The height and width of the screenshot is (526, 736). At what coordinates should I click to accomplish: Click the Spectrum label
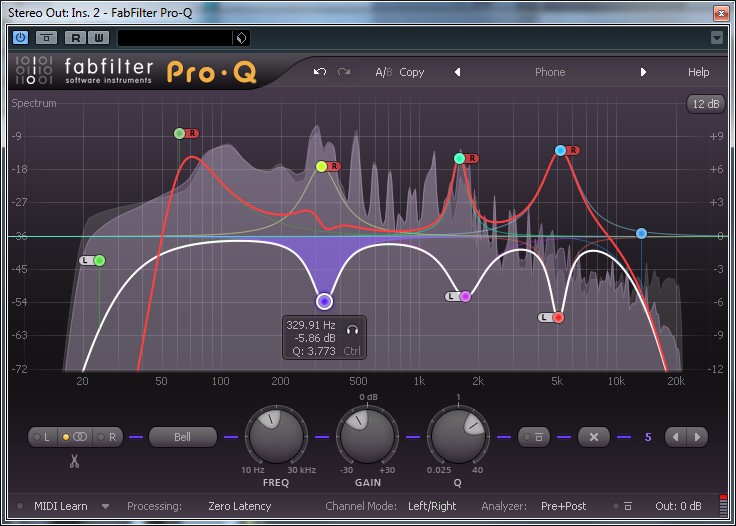click(x=34, y=103)
